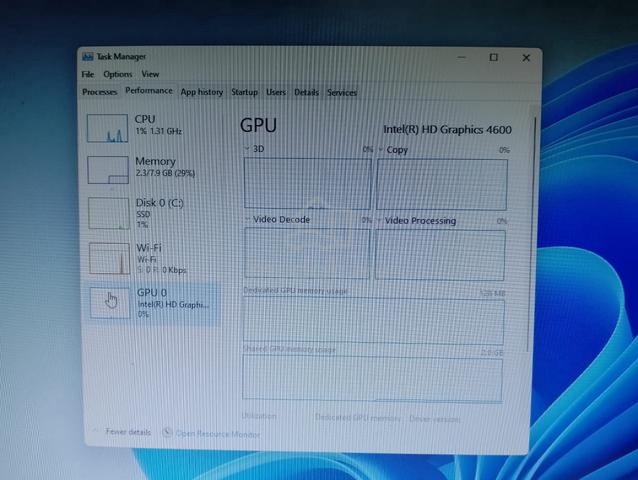The image size is (638, 480).
Task: Click the large GPU heading
Action: click(258, 125)
